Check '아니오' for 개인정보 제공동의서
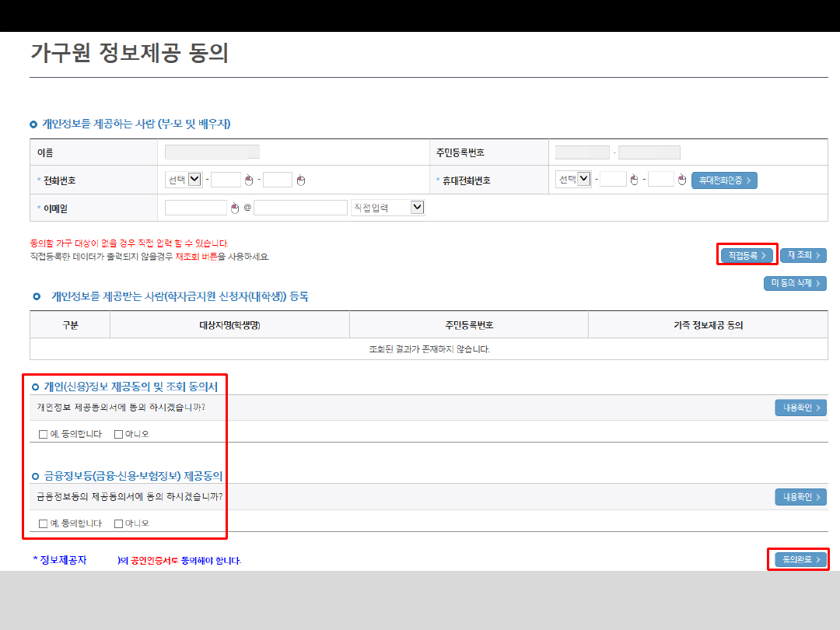The height and width of the screenshot is (630, 840). pos(119,434)
